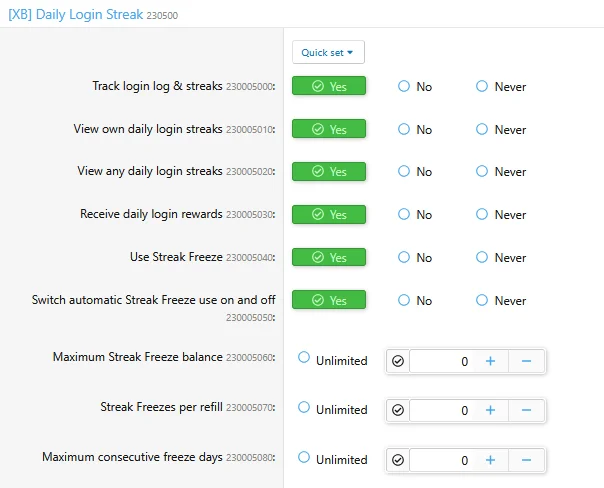Select Never for Switch automatic Streak Freeze use
This screenshot has height=488, width=604.
pyautogui.click(x=501, y=300)
